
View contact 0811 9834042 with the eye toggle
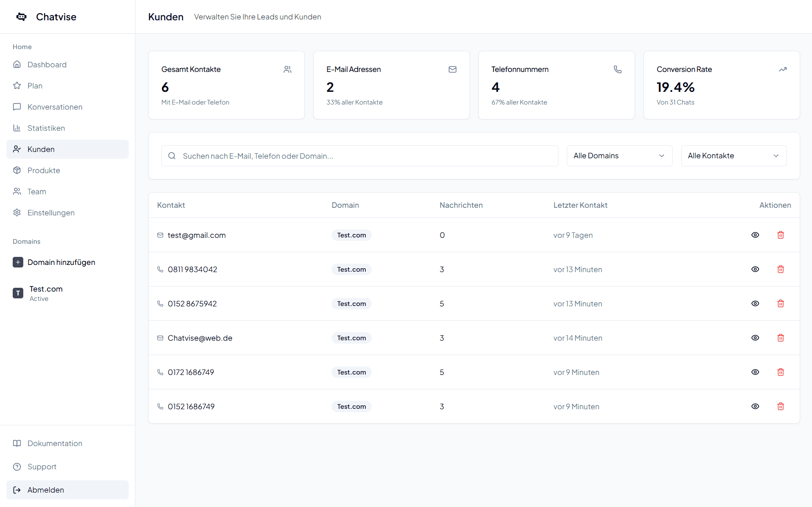pyautogui.click(x=755, y=269)
